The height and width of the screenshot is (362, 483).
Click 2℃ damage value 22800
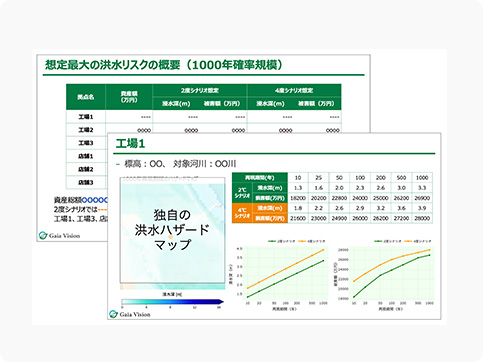tap(339, 198)
